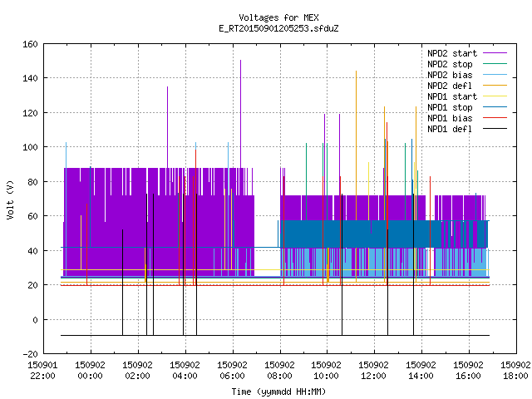Click the NPD2 start legend label
532x399 pixels.
click(x=452, y=53)
